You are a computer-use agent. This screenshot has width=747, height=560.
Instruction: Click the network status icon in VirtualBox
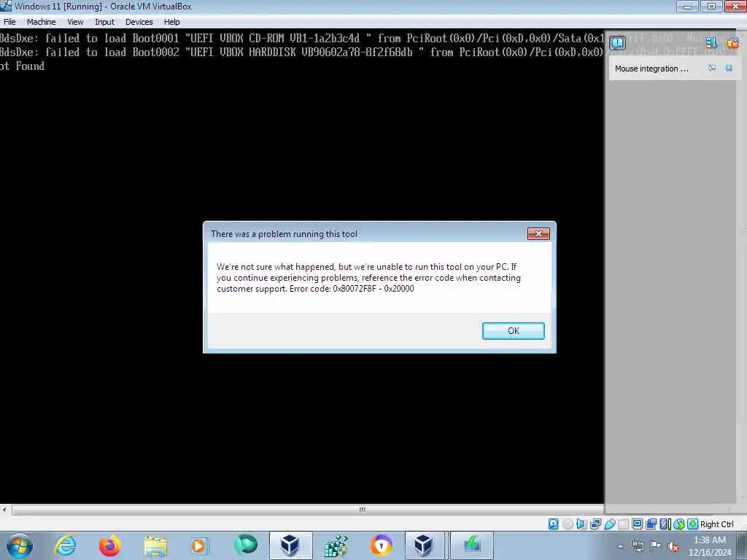[595, 524]
